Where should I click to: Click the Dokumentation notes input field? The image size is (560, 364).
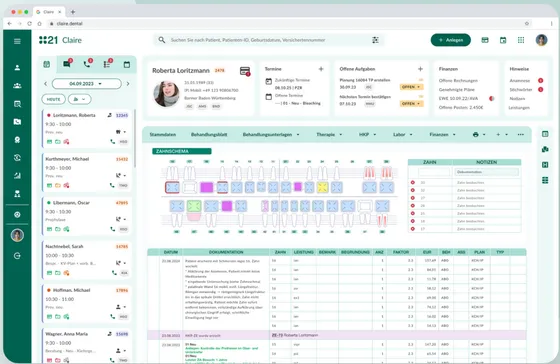coord(486,172)
